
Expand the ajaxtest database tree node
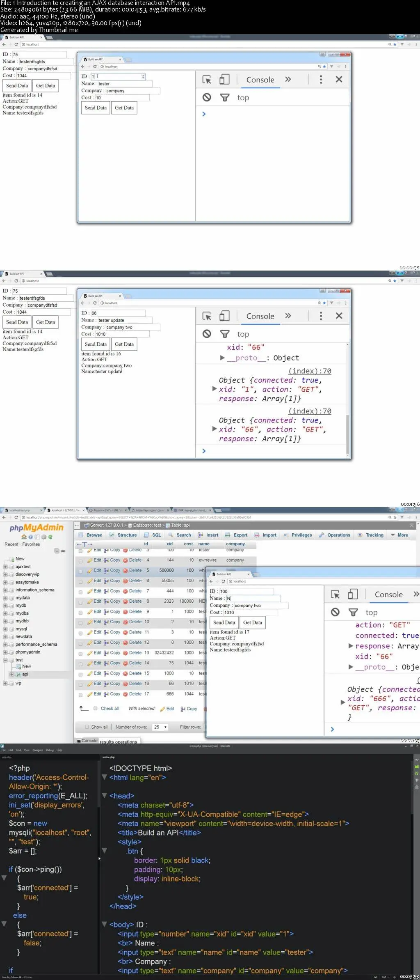click(5, 567)
